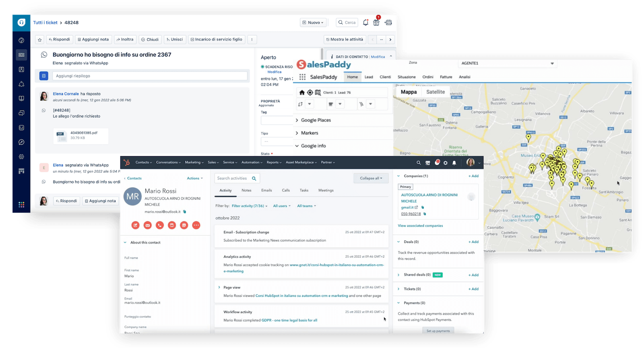Click the Unisci button

(175, 39)
